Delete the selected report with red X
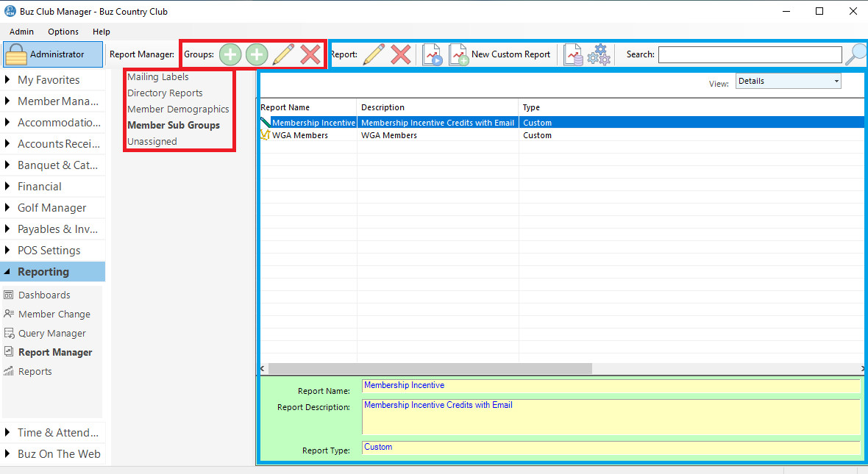Image resolution: width=868 pixels, height=474 pixels. pos(400,54)
